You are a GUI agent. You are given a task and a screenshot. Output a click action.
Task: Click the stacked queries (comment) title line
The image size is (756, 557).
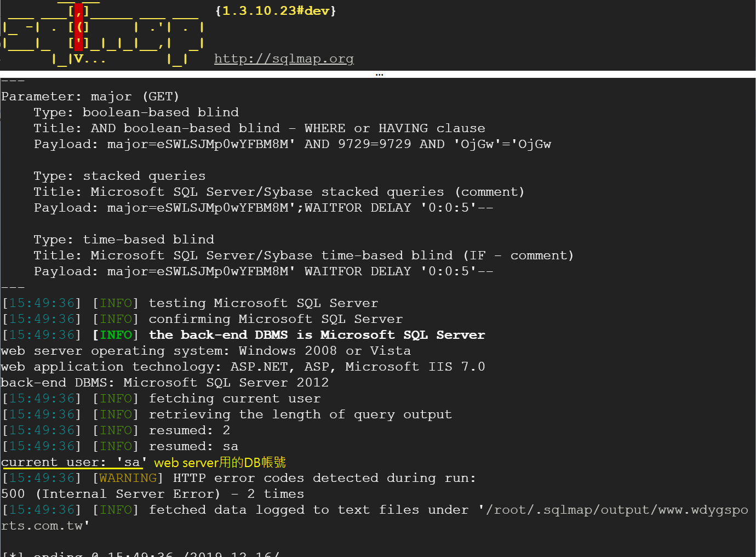(x=279, y=192)
